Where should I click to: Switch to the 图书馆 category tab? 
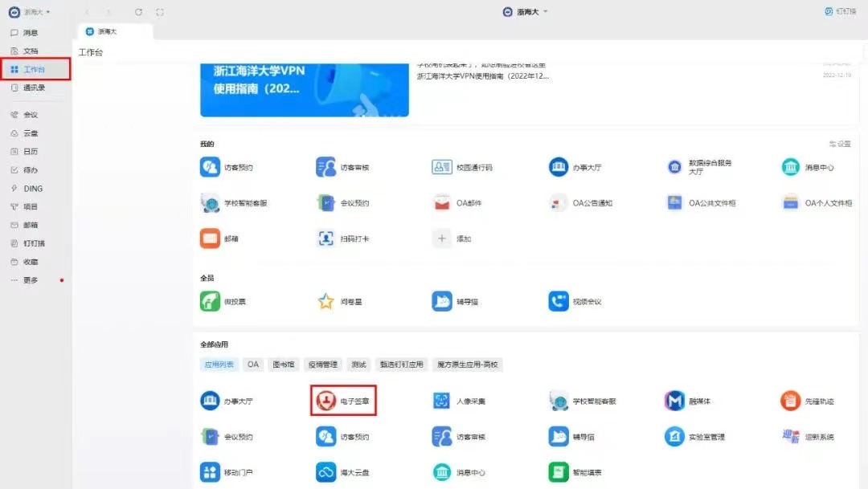(x=282, y=364)
